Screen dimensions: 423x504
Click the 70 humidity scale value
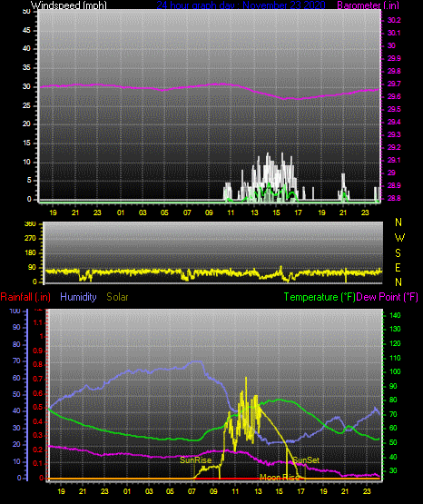[16, 361]
